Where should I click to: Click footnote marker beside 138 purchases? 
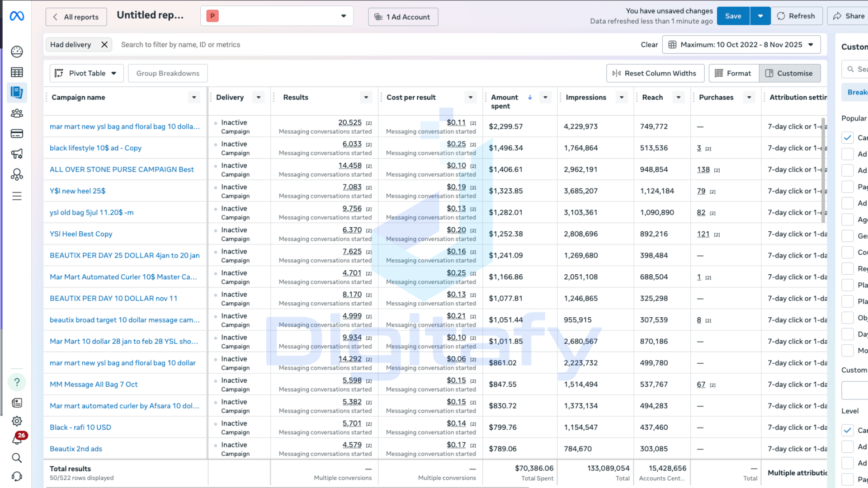point(717,170)
